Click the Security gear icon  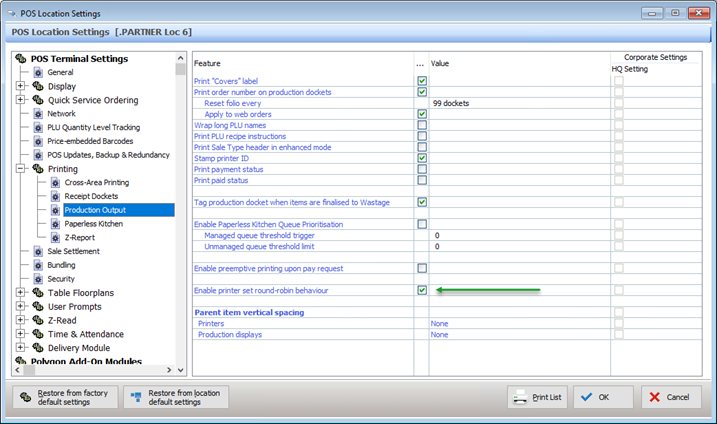(x=38, y=279)
